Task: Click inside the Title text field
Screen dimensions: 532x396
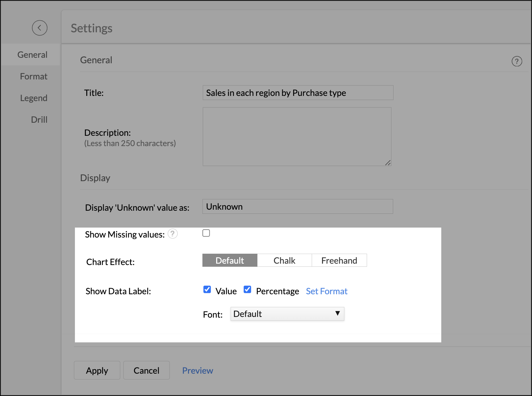Action: (297, 92)
